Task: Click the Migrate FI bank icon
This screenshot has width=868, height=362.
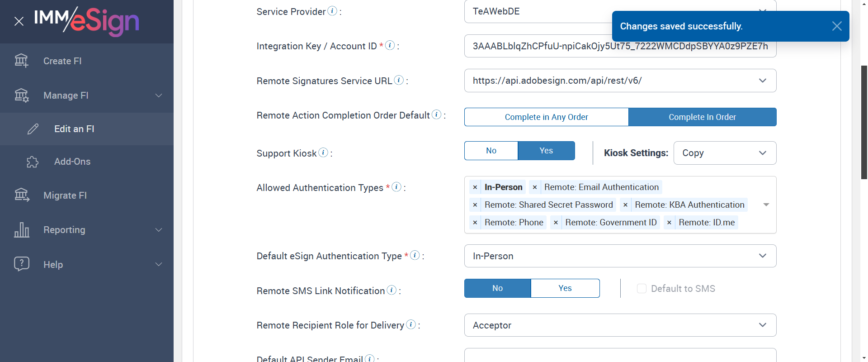Action: 22,195
